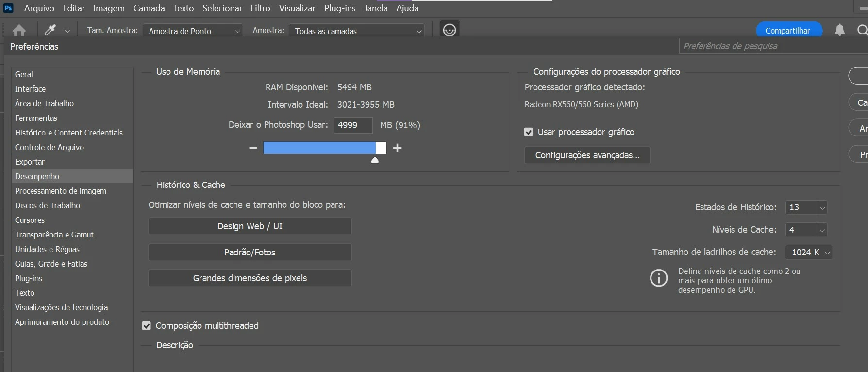Open the Visualizar menu
Viewport: 868px width, 372px height.
(x=297, y=8)
